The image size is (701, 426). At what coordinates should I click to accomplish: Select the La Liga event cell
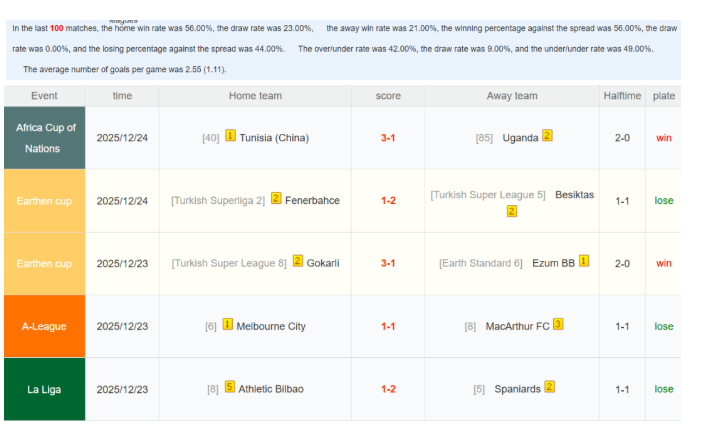pyautogui.click(x=45, y=389)
